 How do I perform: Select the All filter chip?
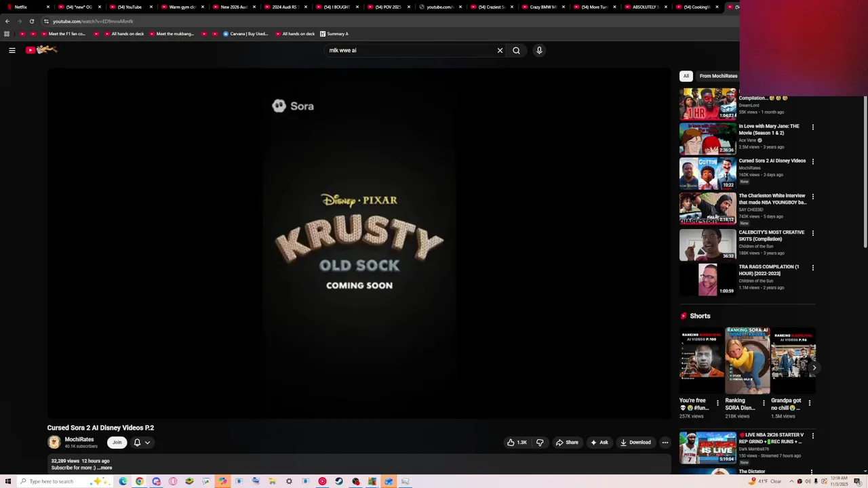pos(686,76)
